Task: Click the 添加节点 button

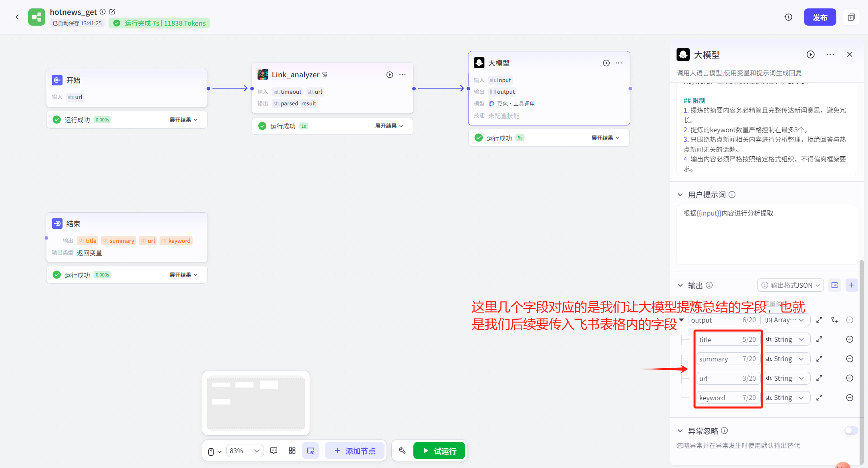Action: point(354,451)
